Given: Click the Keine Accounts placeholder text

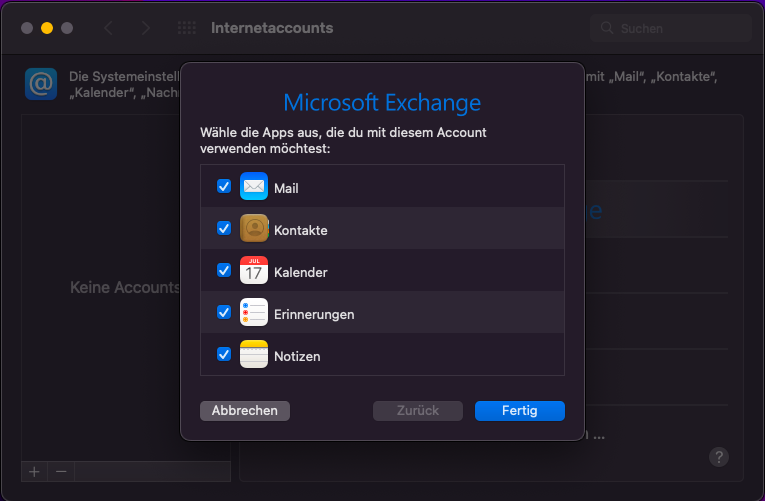Looking at the screenshot, I should point(125,287).
